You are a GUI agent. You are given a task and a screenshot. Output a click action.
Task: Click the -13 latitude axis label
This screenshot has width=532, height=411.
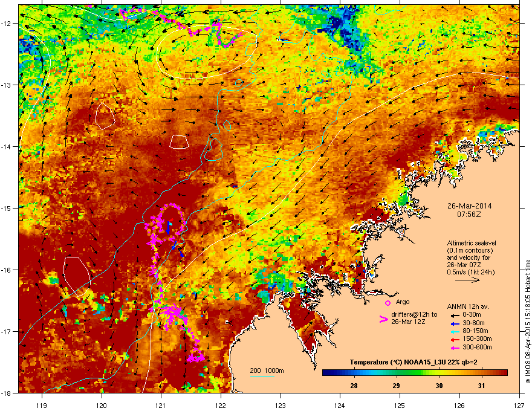point(7,85)
